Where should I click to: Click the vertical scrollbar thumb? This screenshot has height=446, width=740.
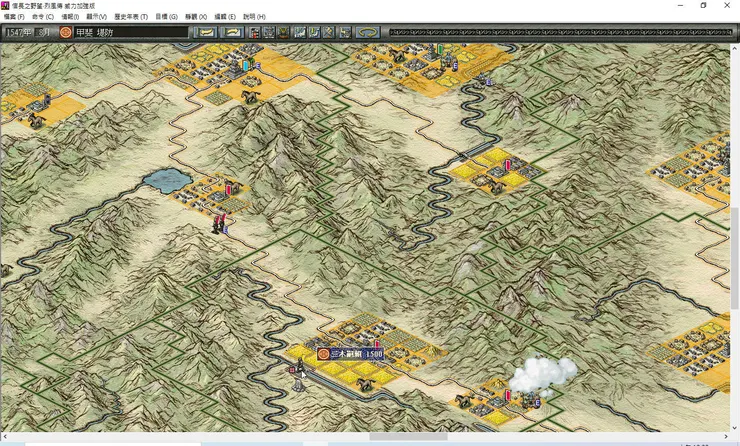click(735, 258)
